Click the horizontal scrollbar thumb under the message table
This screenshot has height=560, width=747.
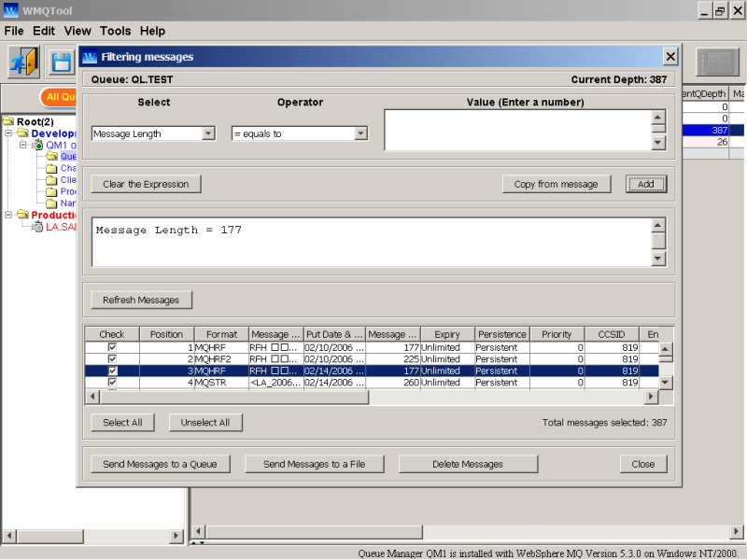(234, 397)
